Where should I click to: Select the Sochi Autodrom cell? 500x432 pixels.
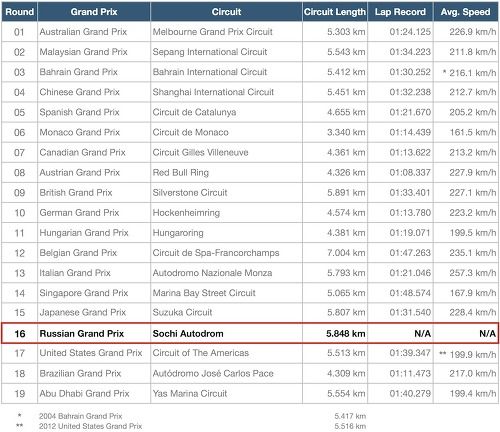(x=226, y=333)
